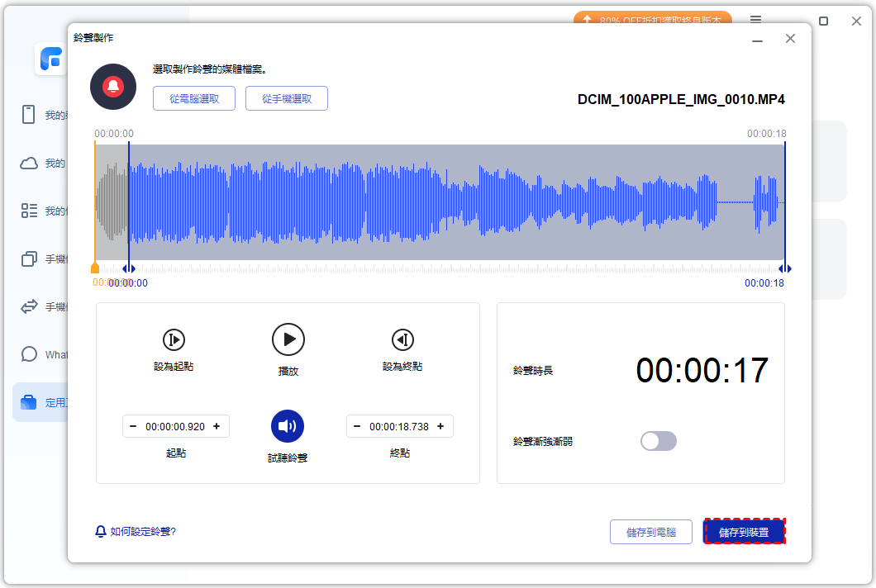
Task: Click 從手機選取 button
Action: (x=287, y=98)
